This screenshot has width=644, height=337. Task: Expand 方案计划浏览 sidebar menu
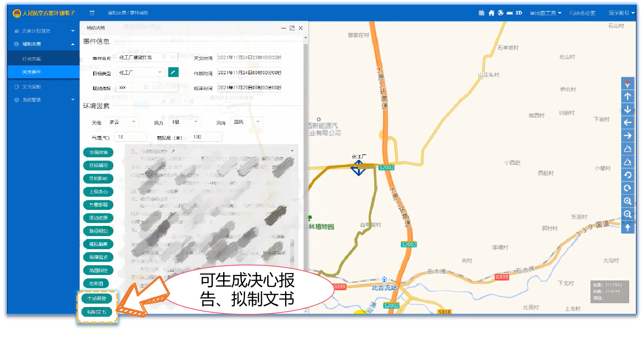43,31
